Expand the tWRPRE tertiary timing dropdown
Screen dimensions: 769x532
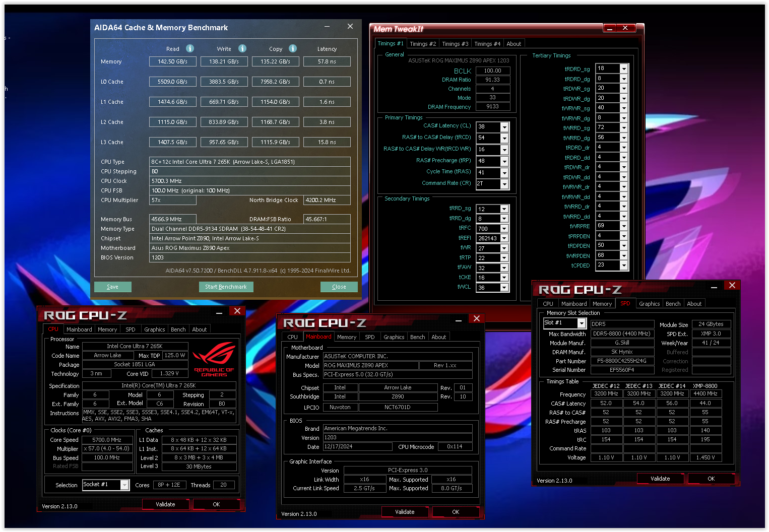coord(624,226)
